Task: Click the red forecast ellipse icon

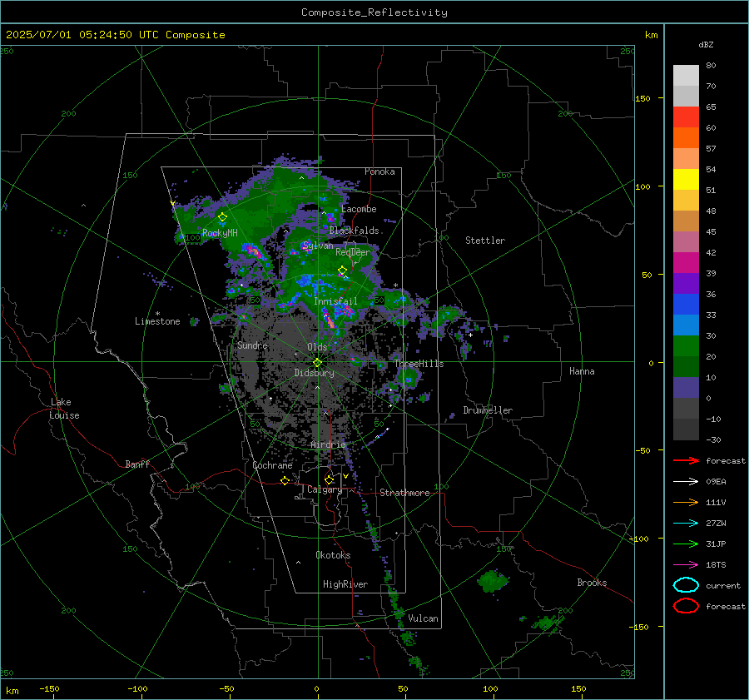Action: click(686, 606)
